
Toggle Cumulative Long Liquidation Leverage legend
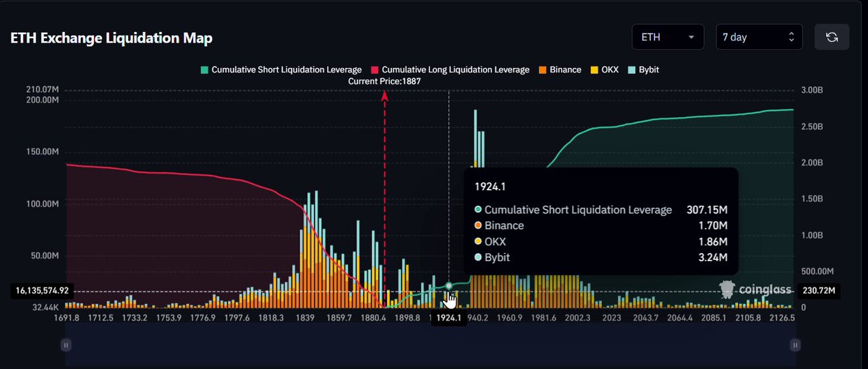pos(449,70)
